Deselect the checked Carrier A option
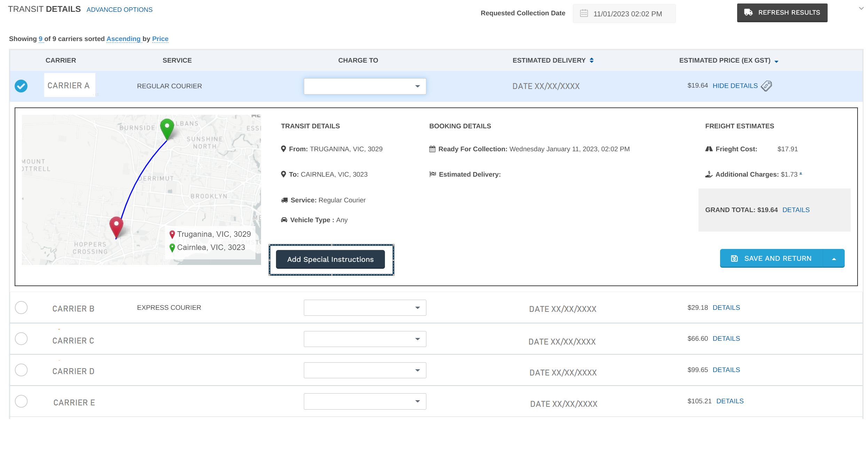The image size is (868, 460). (21, 86)
